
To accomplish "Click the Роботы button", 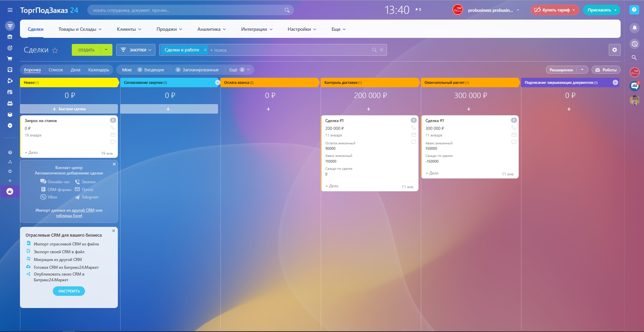I will [606, 70].
